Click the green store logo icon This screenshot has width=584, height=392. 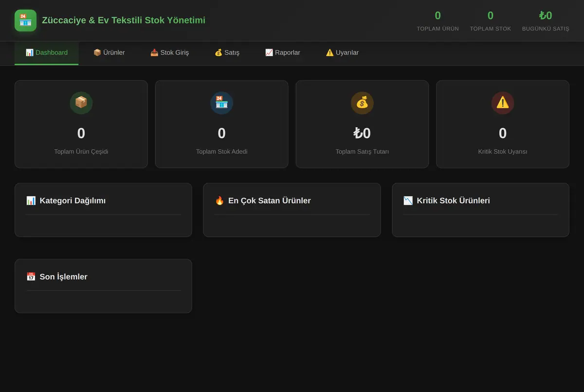pyautogui.click(x=25, y=20)
